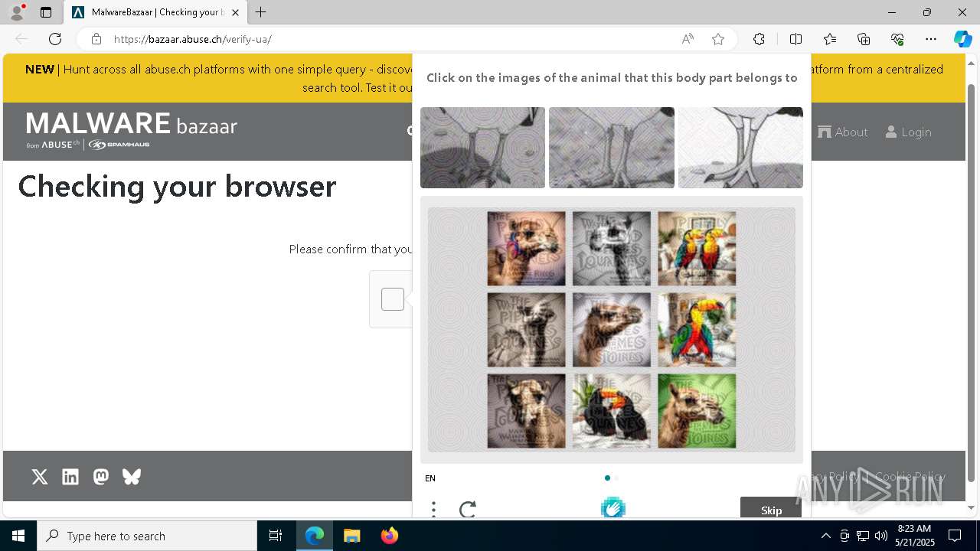
Task: Open File Explorer from the taskbar
Action: (x=351, y=536)
